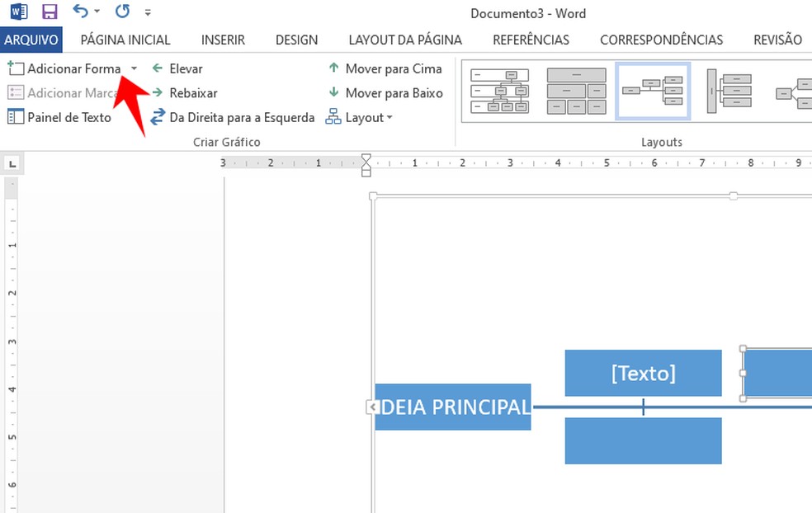Click the Word application icon
This screenshot has height=513, width=812.
point(17,12)
